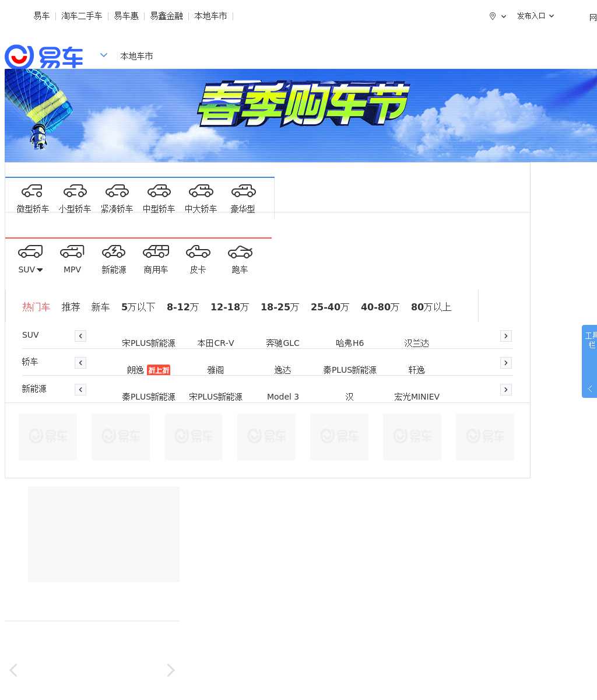597x700 pixels.
Task: Expand the SUV category dropdown arrow
Action: [40, 270]
